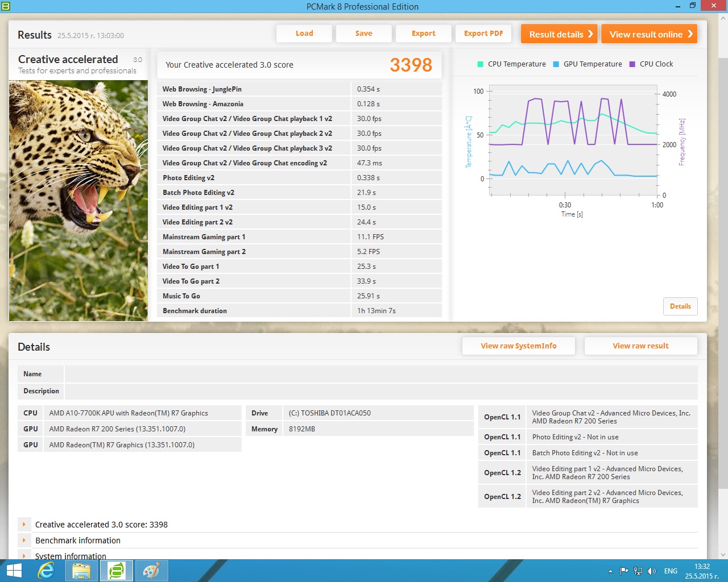Screen dimensions: 728x582
Task: Select Benchmark duration row
Action: click(x=299, y=311)
